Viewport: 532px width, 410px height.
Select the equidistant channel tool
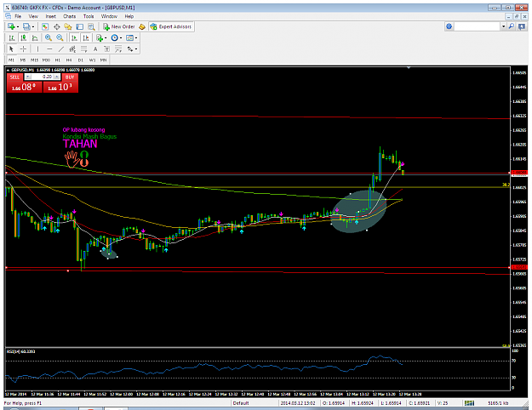tap(72, 49)
